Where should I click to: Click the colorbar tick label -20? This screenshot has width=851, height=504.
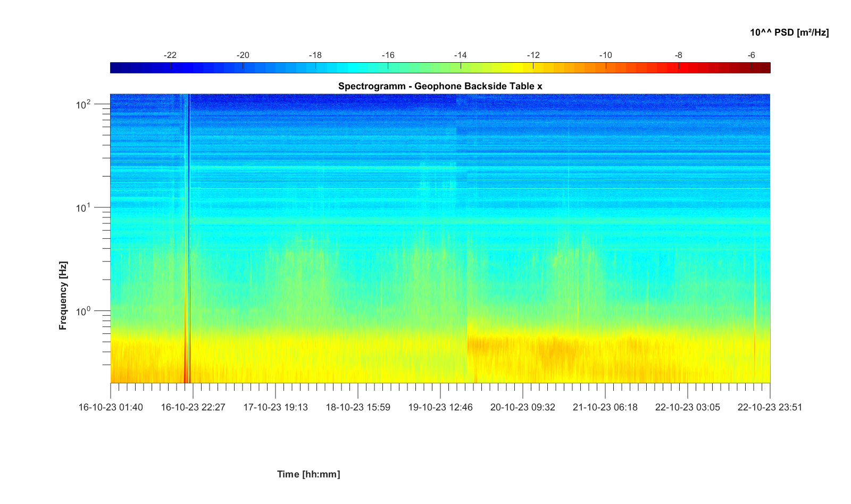[243, 55]
